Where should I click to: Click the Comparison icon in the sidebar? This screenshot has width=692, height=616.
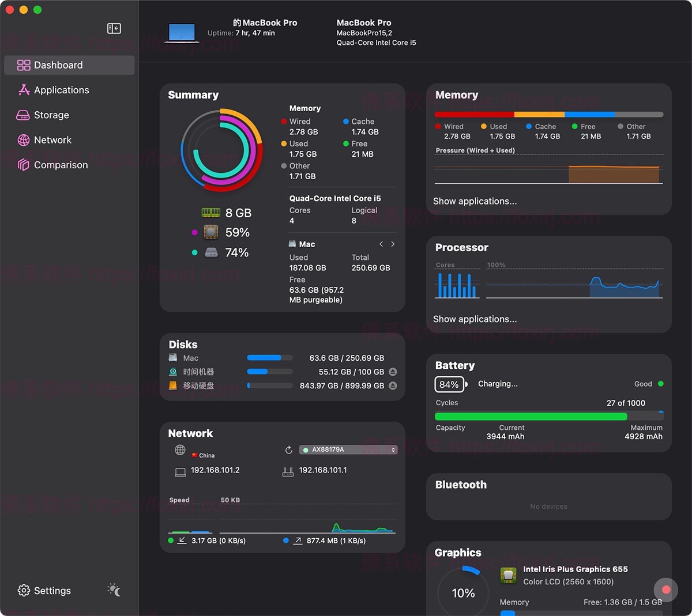coord(23,165)
